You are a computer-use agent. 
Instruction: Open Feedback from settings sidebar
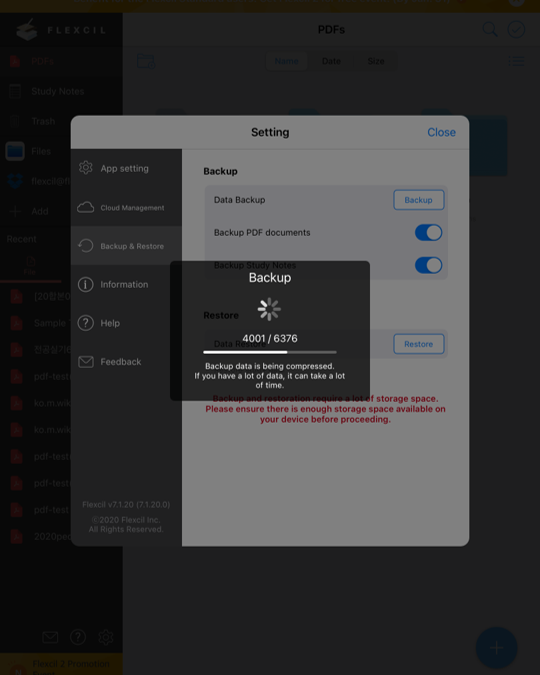click(x=126, y=362)
